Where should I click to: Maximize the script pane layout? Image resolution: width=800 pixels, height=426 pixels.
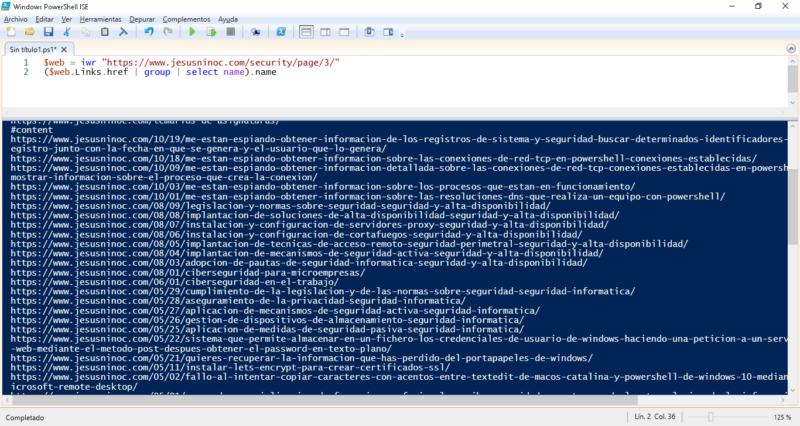click(x=344, y=32)
